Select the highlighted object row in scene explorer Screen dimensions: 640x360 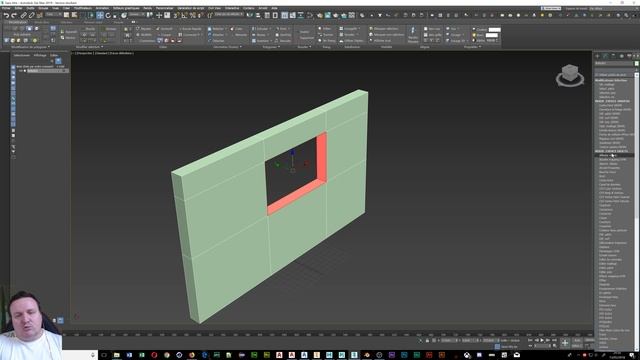pos(42,71)
